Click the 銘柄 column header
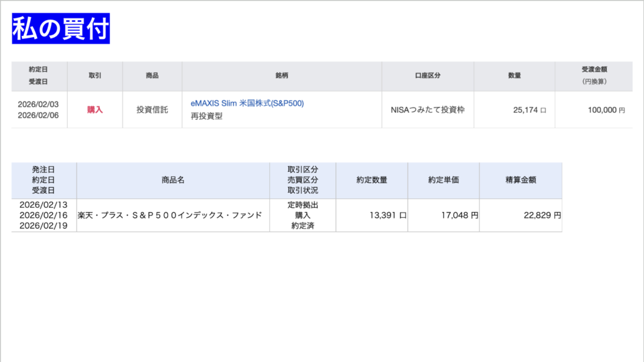This screenshot has width=644, height=362. point(282,76)
